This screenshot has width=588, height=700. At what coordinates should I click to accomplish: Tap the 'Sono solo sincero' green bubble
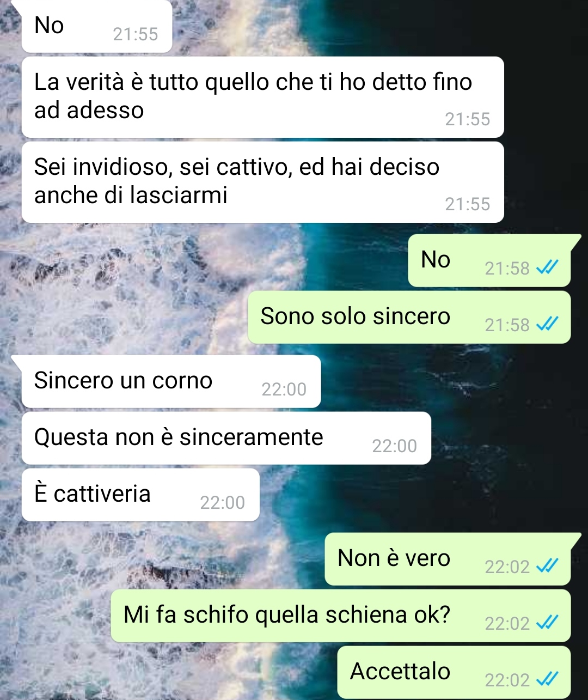click(x=409, y=317)
